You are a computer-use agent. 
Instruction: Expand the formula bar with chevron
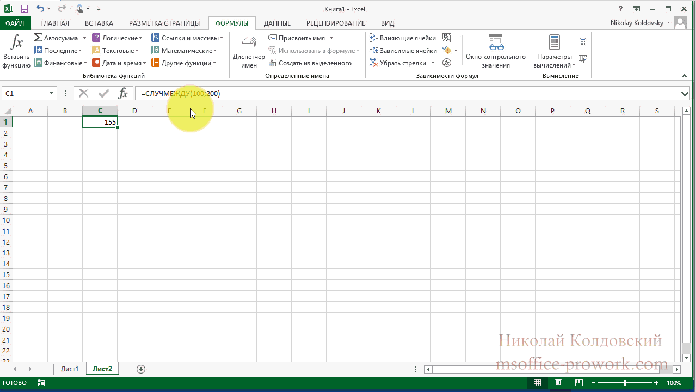[x=684, y=94]
